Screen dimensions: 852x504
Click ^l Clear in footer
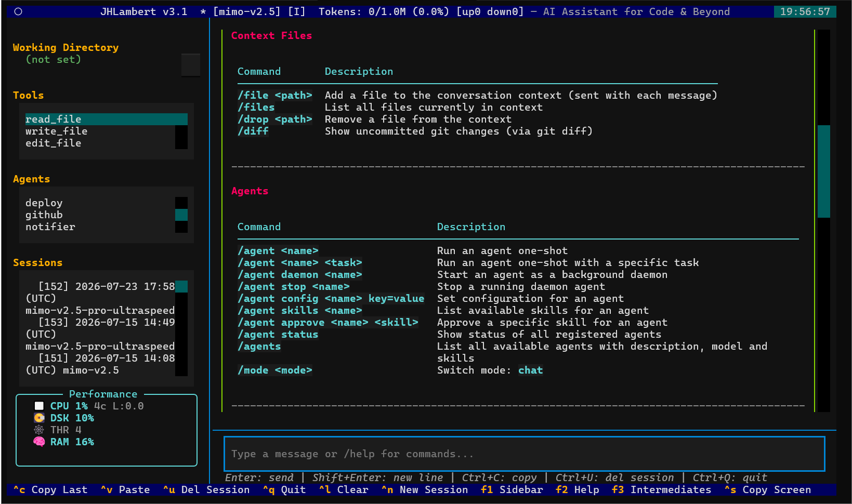coord(344,489)
